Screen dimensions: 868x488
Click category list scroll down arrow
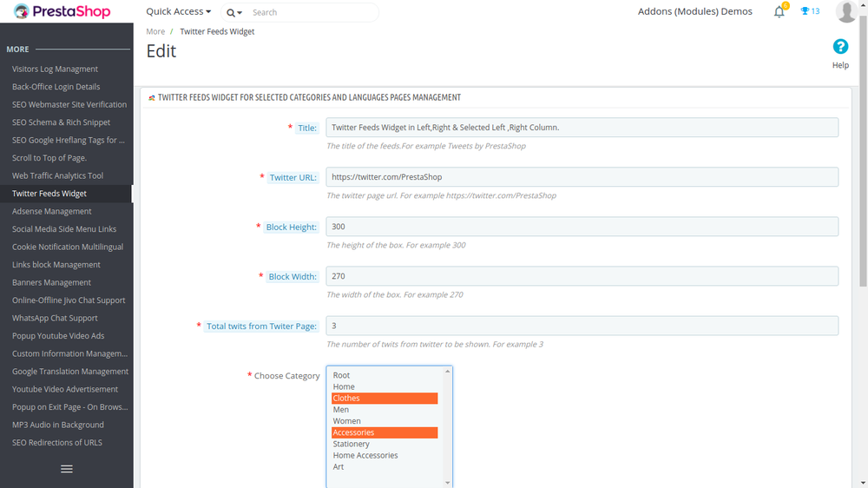447,483
